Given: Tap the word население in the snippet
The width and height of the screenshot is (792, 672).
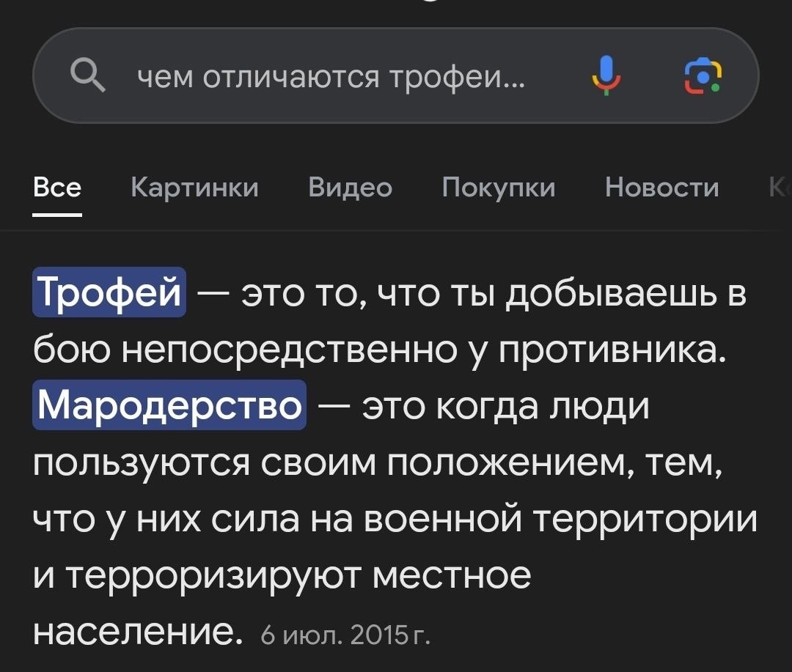Looking at the screenshot, I should 136,630.
